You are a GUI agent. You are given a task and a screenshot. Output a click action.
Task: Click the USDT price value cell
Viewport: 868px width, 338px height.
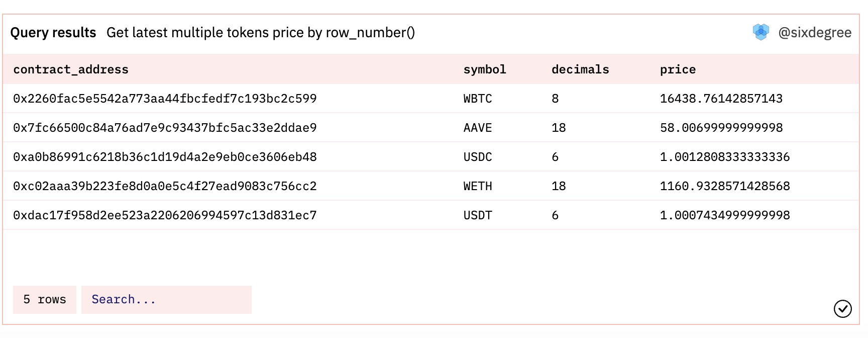click(724, 215)
